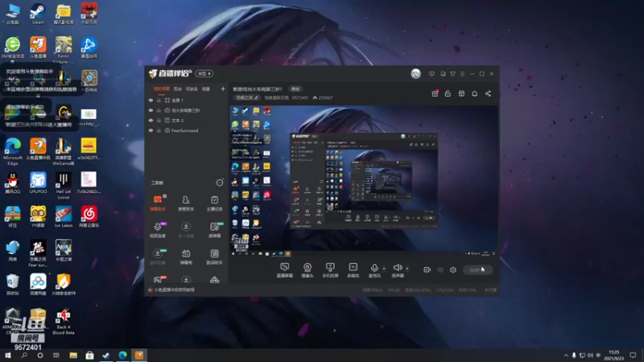Open the toolbox more-options circle icon
The height and width of the screenshot is (362, 644).
pos(220,183)
